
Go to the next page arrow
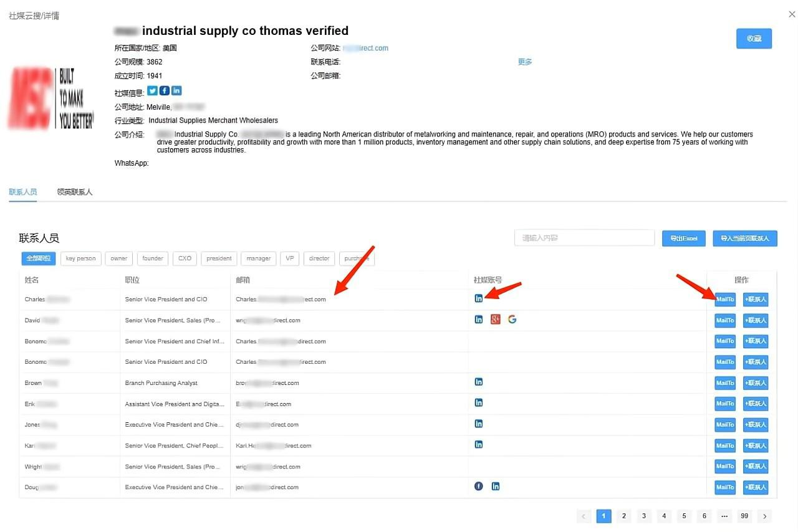coord(764,516)
